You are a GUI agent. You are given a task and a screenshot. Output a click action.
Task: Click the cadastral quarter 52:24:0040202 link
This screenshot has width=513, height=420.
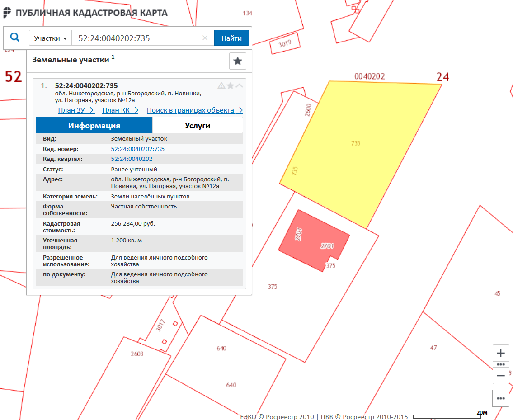tap(132, 159)
